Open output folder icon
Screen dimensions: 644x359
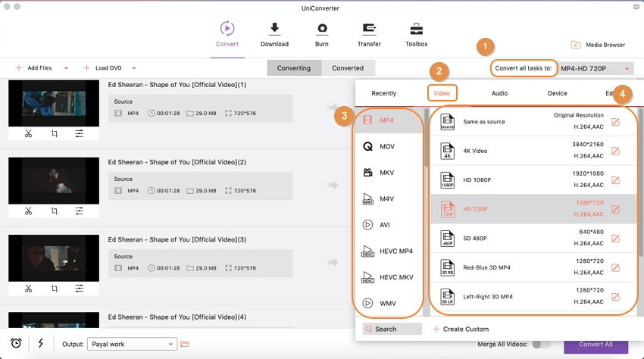(185, 344)
